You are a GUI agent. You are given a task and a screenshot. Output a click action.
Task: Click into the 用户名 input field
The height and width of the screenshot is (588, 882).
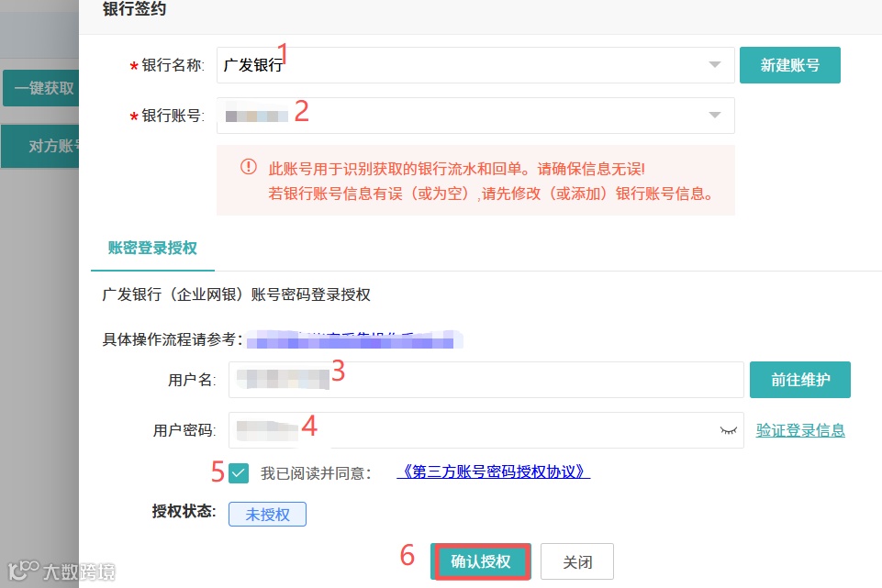point(486,380)
